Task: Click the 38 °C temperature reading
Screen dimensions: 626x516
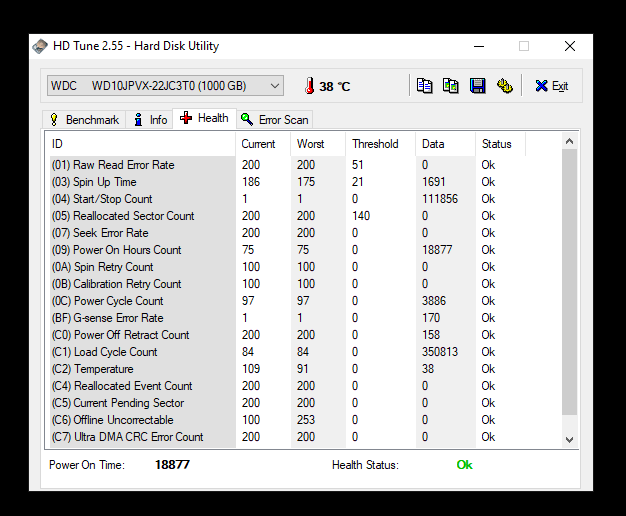Action: click(x=335, y=86)
